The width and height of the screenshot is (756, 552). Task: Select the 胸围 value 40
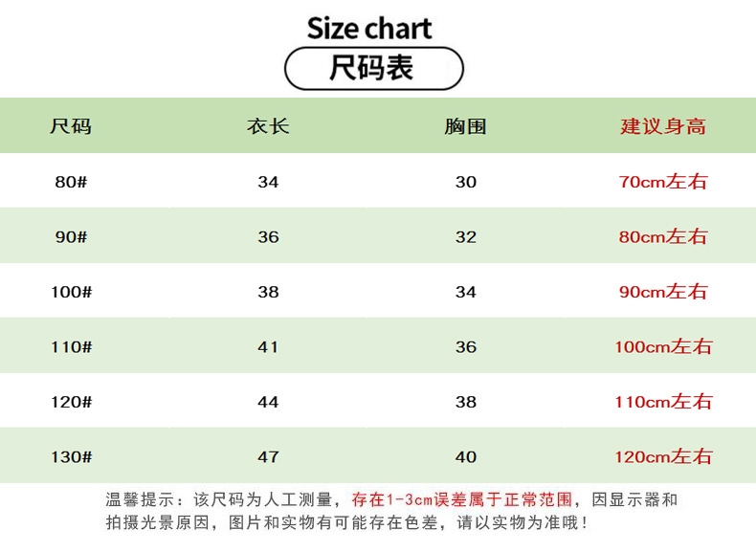pos(465,456)
